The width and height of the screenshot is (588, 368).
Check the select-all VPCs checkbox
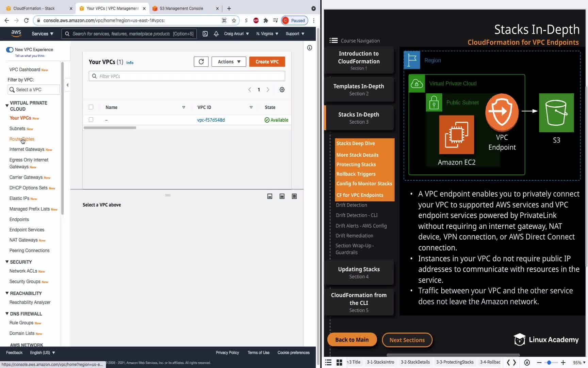[x=91, y=107]
